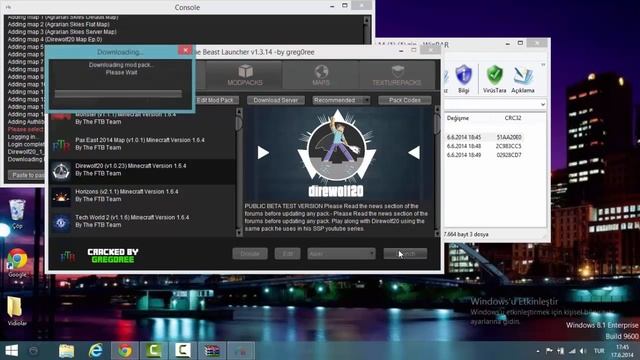Click the Launch button

[x=405, y=253]
